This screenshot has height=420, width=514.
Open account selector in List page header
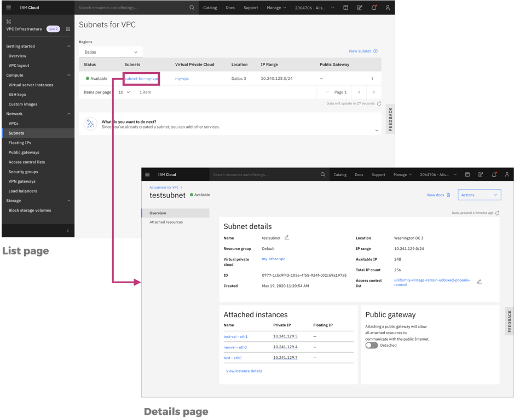click(x=314, y=8)
